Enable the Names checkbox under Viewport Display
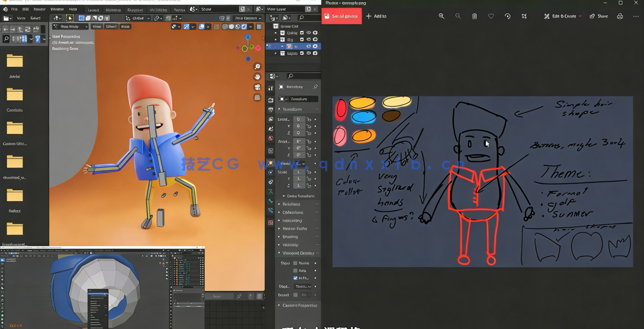Image resolution: width=644 pixels, height=329 pixels. point(295,263)
